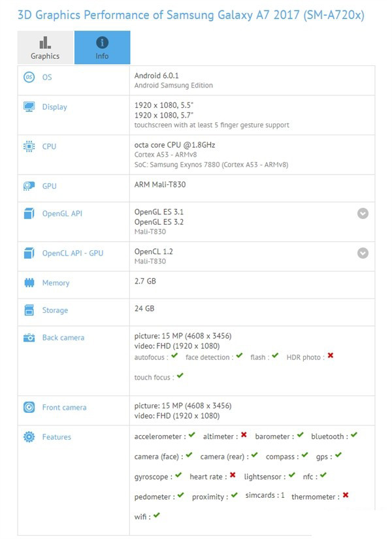Click the HDR photo red cross mark
Image resolution: width=392 pixels, height=539 pixels.
click(x=331, y=356)
